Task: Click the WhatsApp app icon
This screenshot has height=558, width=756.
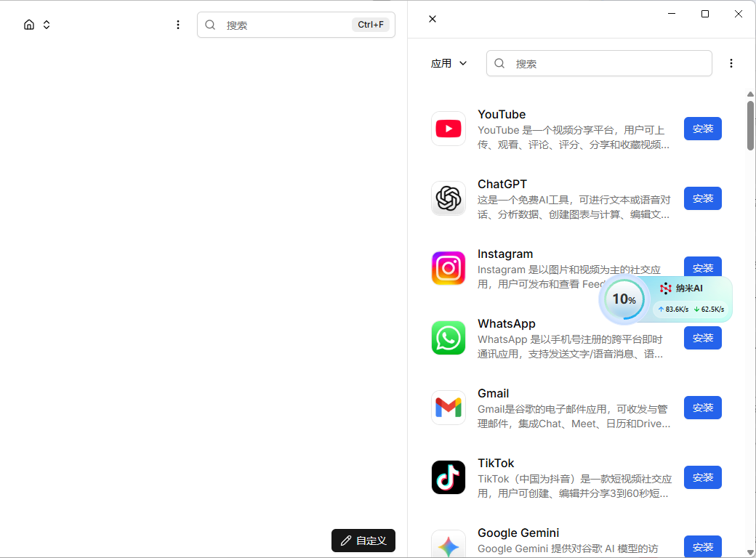Action: point(449,338)
